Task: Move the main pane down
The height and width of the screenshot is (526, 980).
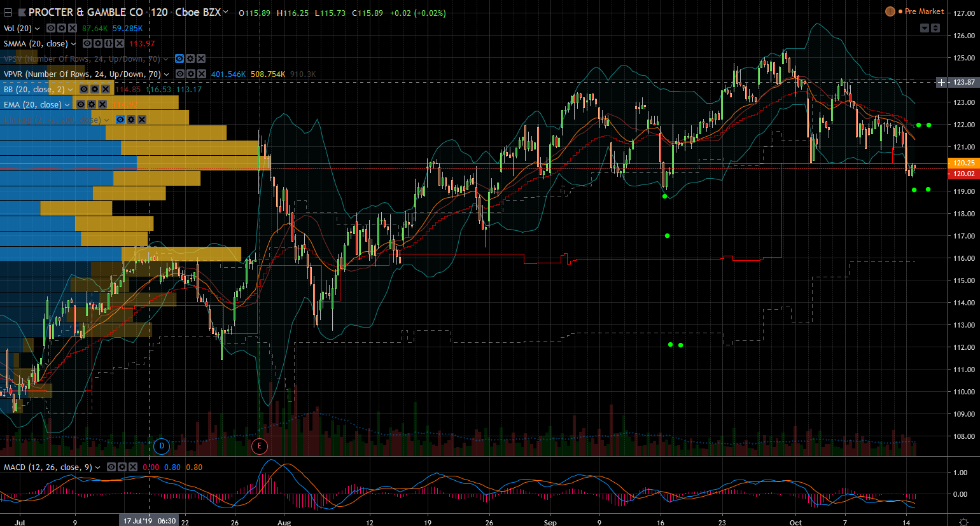Action: tap(925, 28)
